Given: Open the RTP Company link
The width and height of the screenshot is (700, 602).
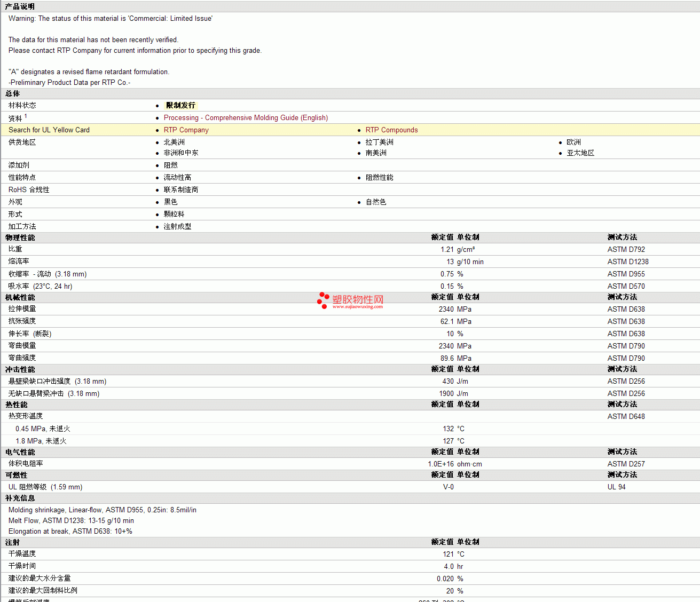Looking at the screenshot, I should tap(186, 130).
